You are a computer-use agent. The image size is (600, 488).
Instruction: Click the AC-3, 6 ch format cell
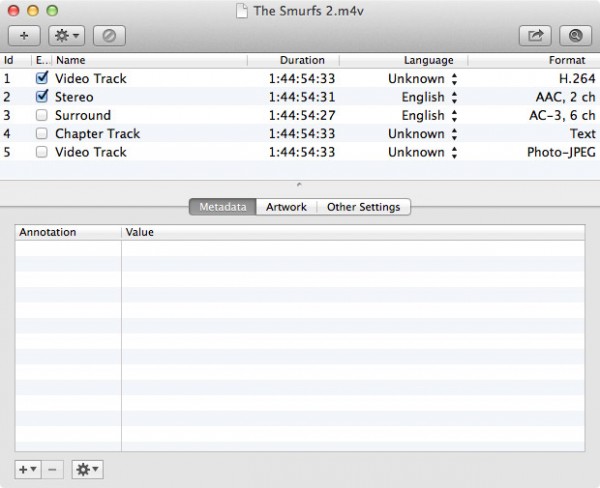click(x=562, y=115)
